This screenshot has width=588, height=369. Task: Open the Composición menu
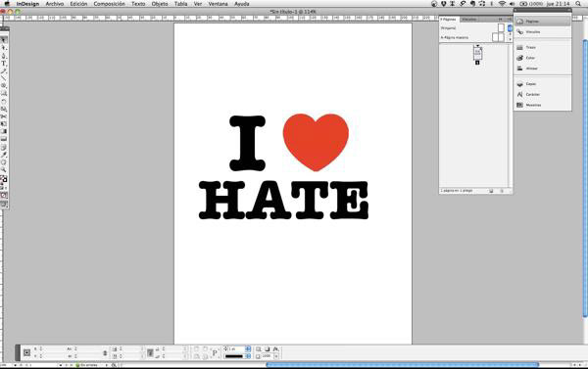click(x=109, y=4)
